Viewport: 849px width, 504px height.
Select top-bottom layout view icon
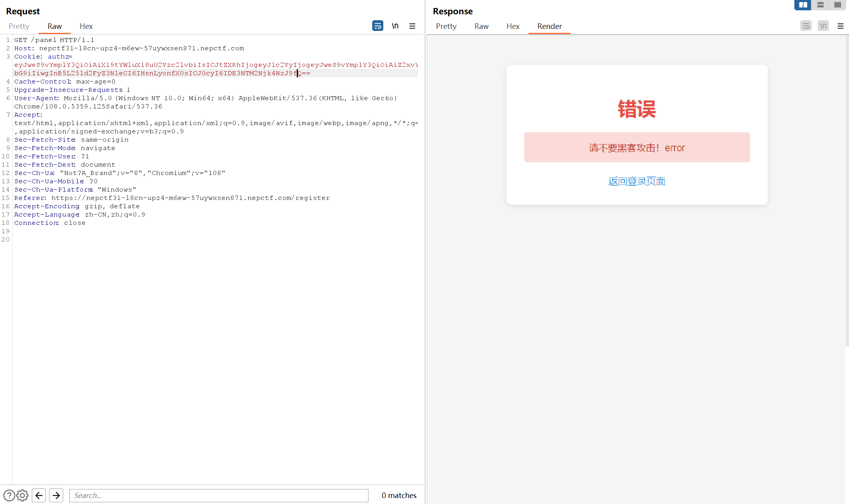(x=820, y=5)
